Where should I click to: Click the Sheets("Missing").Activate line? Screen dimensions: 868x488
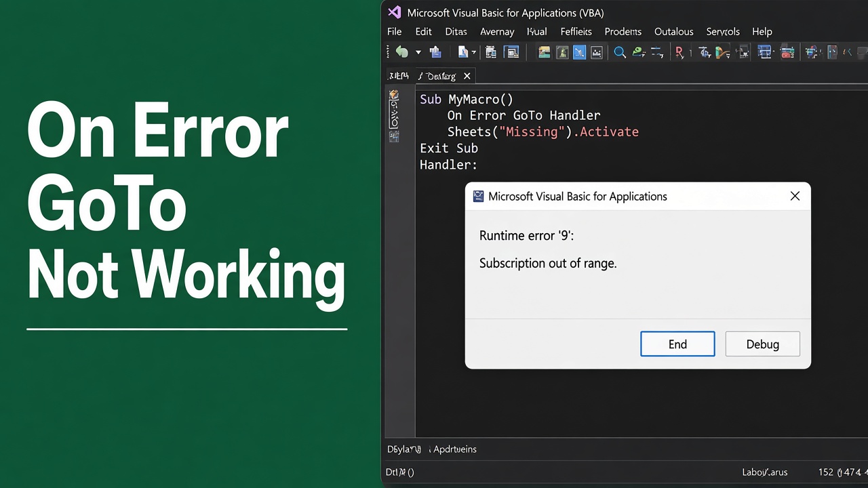pyautogui.click(x=542, y=131)
